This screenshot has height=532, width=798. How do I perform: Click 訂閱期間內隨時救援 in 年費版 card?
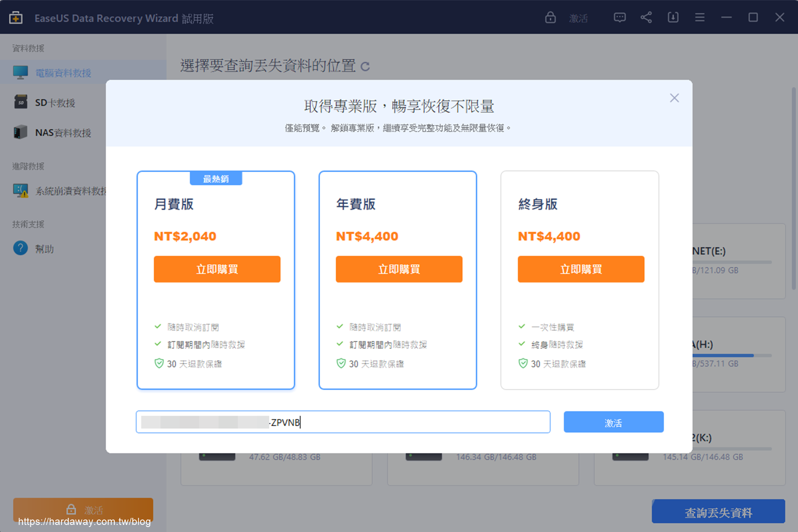[x=388, y=345]
